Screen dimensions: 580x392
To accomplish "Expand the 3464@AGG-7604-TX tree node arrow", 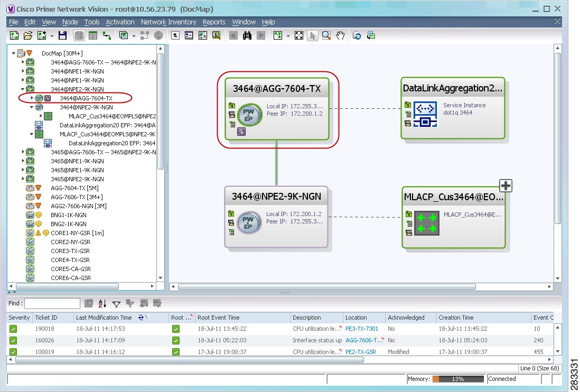I will (x=32, y=98).
